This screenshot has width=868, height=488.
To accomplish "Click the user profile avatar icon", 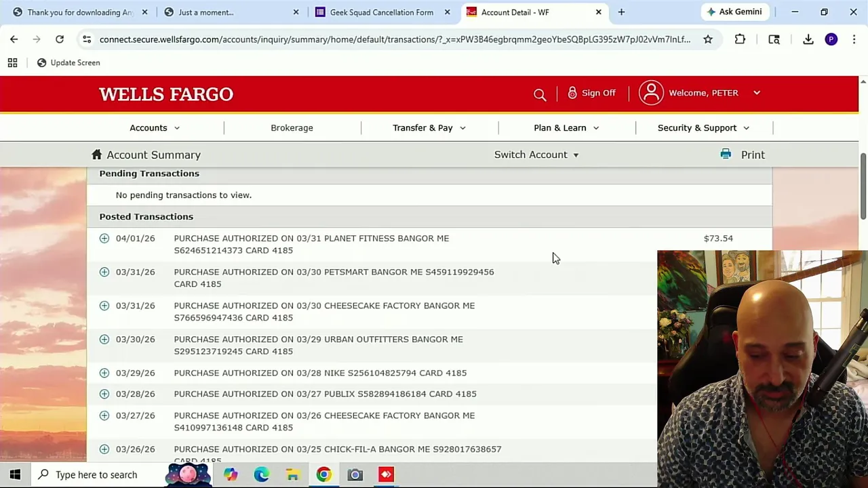I will click(651, 93).
